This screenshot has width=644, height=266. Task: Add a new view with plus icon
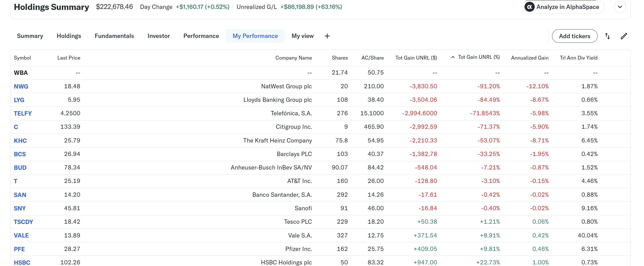(327, 36)
